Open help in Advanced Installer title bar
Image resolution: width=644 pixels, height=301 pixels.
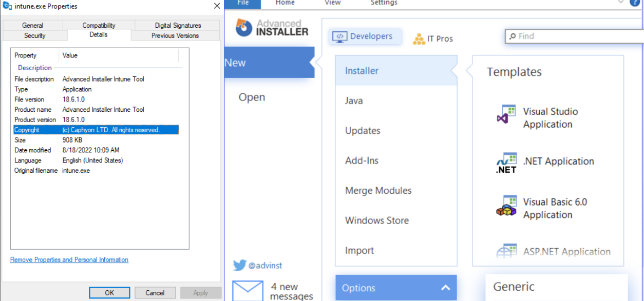coord(635,2)
